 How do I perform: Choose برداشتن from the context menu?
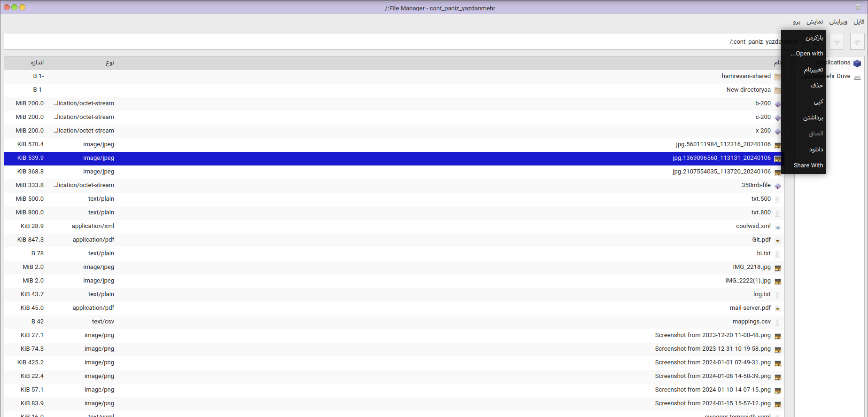(x=804, y=118)
